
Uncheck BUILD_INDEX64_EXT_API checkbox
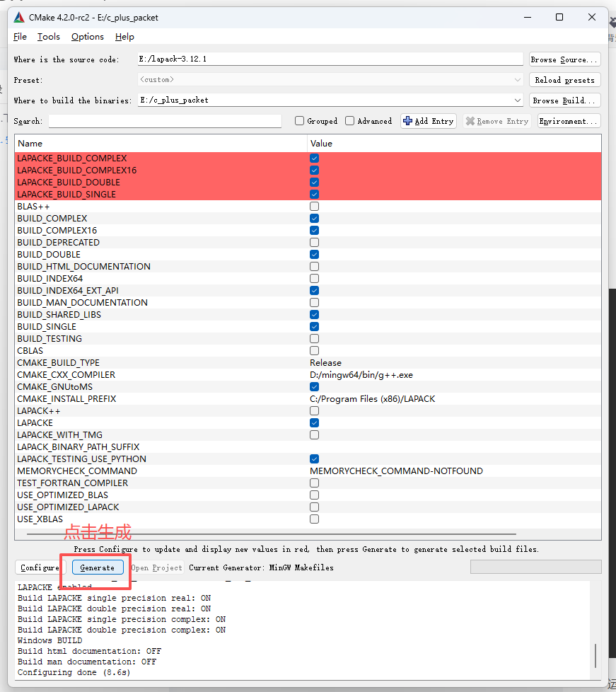click(x=314, y=290)
